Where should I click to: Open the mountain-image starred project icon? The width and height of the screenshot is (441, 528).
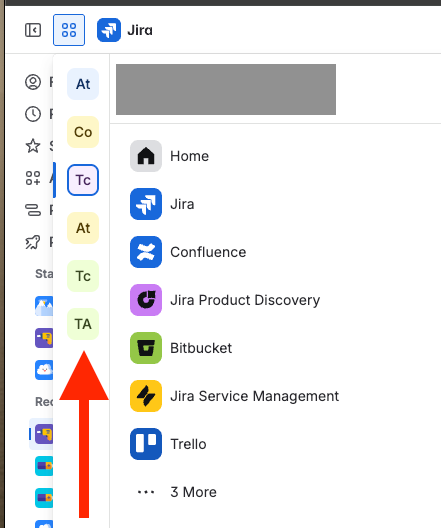point(44,306)
